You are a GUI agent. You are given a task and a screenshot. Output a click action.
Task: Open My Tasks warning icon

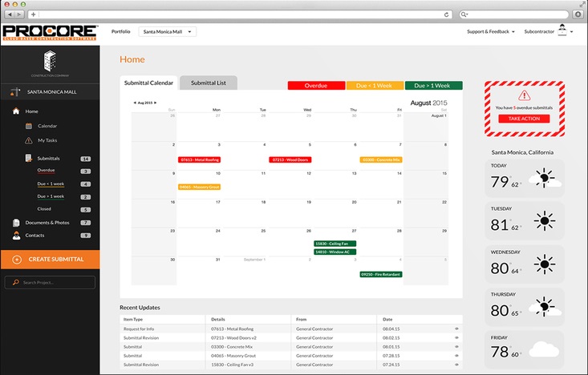pyautogui.click(x=29, y=140)
